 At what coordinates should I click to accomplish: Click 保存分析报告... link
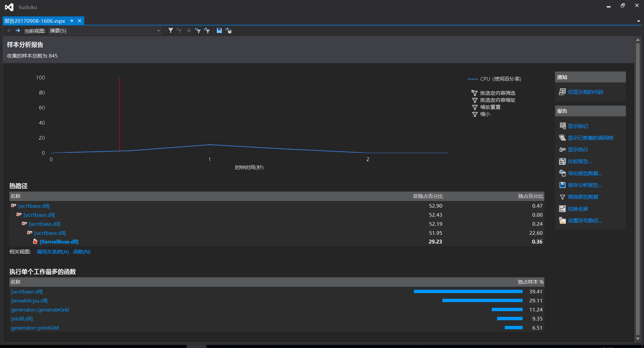(585, 185)
